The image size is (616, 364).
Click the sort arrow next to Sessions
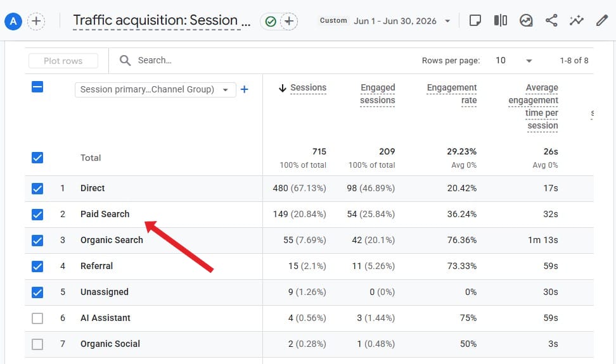pos(283,88)
